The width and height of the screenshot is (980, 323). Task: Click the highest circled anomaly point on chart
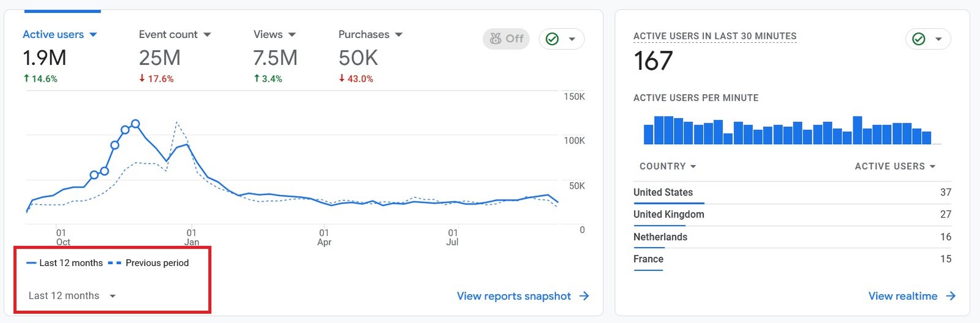point(135,124)
